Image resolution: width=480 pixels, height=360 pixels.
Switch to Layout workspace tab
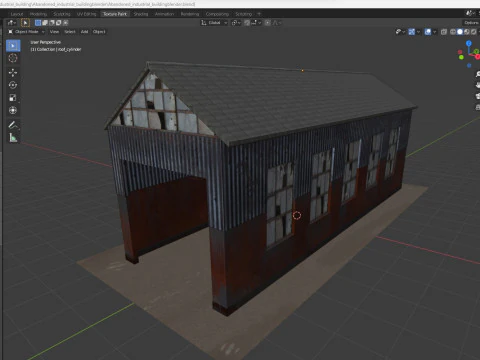point(17,14)
